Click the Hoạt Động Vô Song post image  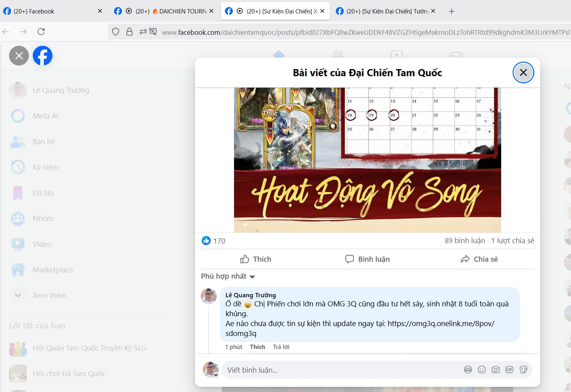(x=367, y=159)
